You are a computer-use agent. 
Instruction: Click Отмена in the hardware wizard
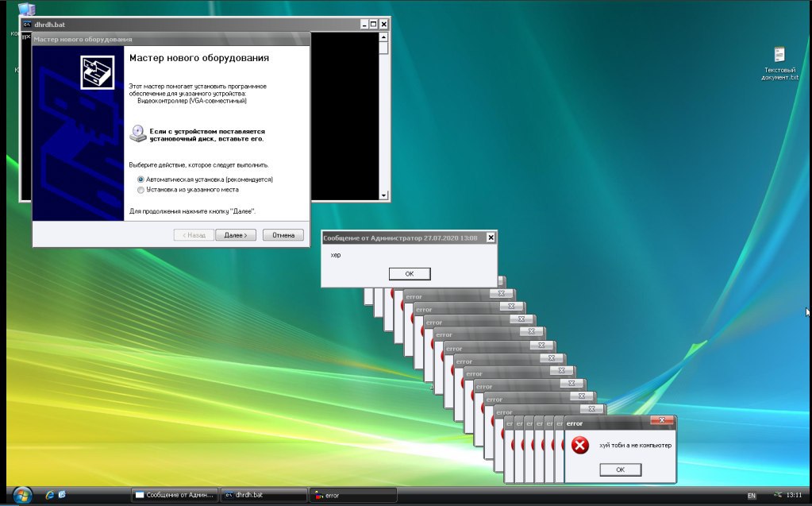[x=283, y=235]
